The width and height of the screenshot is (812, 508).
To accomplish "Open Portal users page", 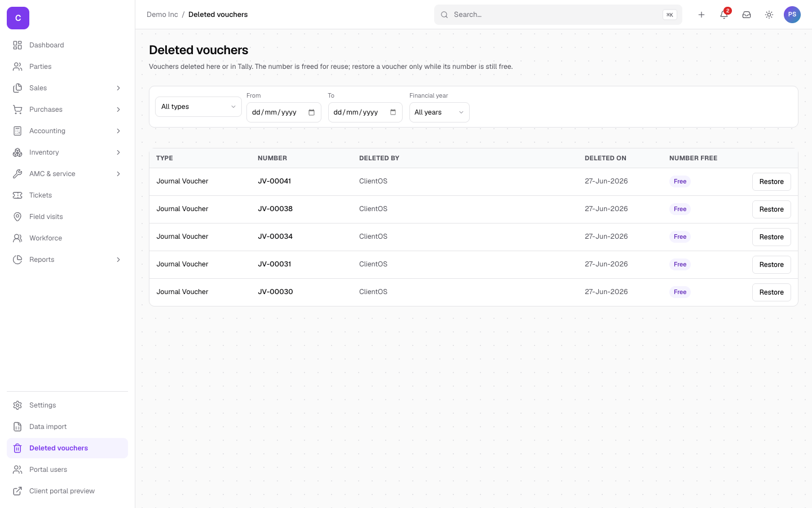I will point(67,470).
